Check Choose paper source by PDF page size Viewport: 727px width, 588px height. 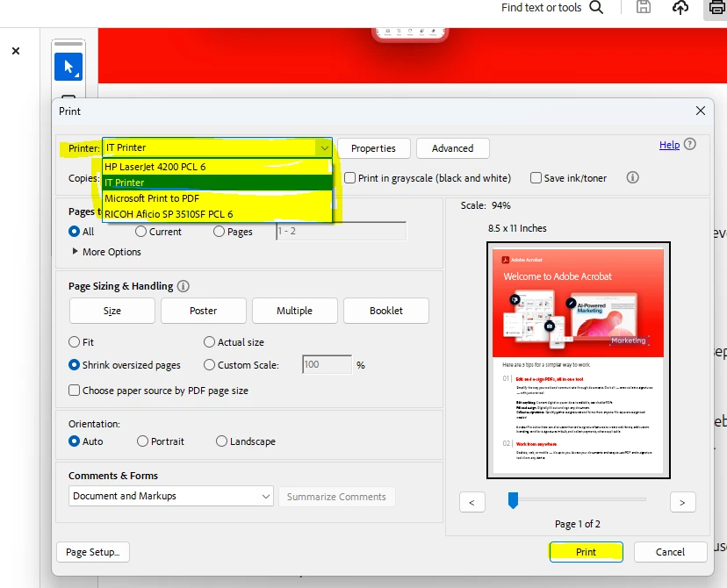[74, 391]
